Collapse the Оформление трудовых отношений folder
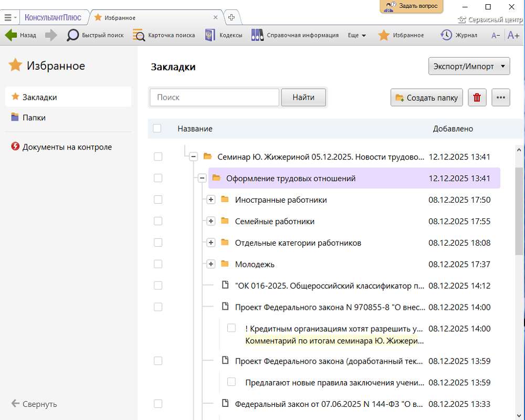525x420 pixels. (202, 178)
